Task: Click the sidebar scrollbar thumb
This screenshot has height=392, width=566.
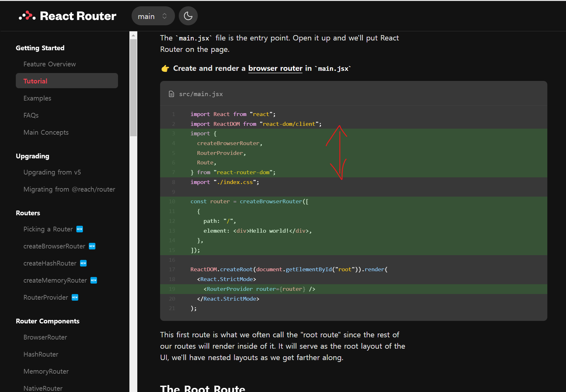Action: (133, 88)
